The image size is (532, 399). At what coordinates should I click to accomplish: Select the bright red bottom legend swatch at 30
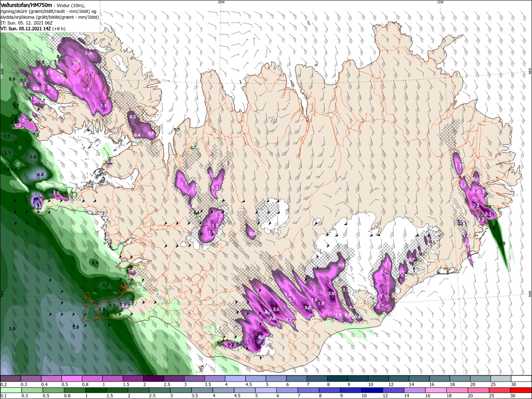tap(521, 390)
